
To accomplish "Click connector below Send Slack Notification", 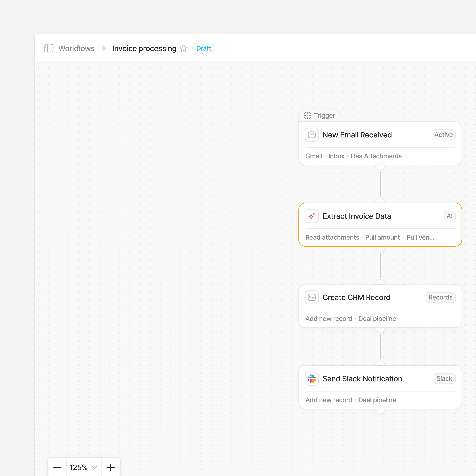I will coord(380,411).
